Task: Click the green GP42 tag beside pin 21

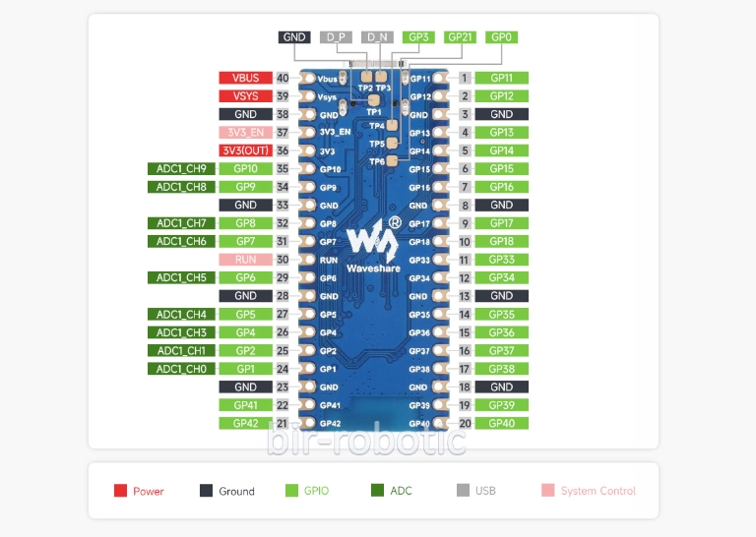Action: [x=245, y=423]
